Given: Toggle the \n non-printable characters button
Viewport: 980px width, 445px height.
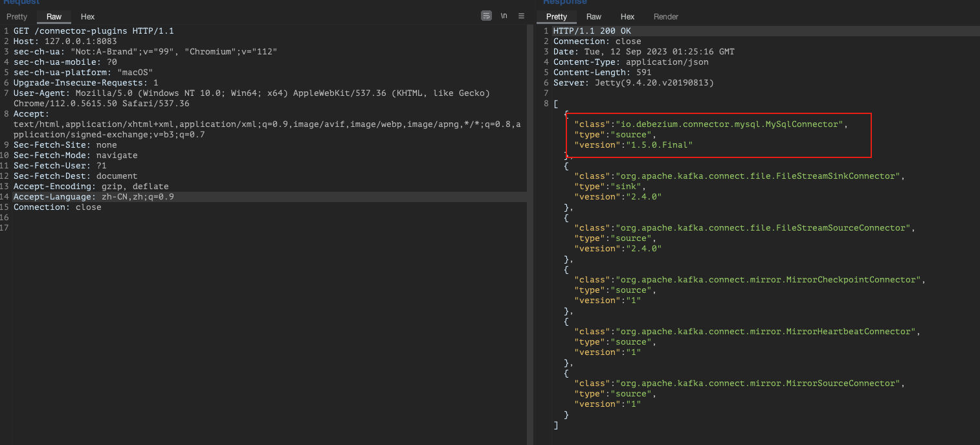Looking at the screenshot, I should pyautogui.click(x=504, y=16).
